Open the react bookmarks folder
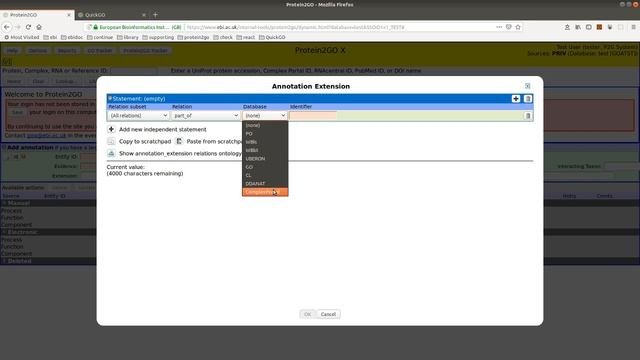640x360 pixels. pyautogui.click(x=246, y=37)
